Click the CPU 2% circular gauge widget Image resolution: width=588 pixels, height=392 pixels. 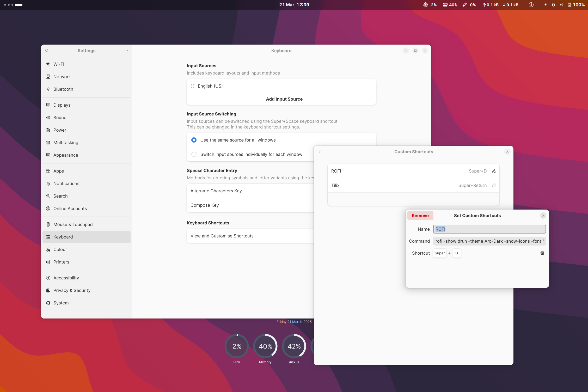pos(237,346)
